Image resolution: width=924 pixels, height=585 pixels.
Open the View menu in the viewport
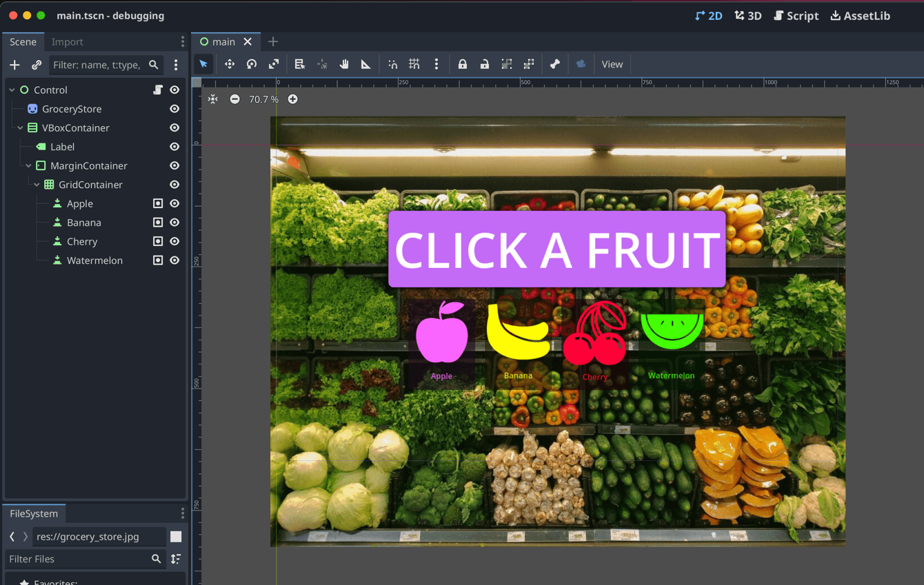click(x=612, y=63)
